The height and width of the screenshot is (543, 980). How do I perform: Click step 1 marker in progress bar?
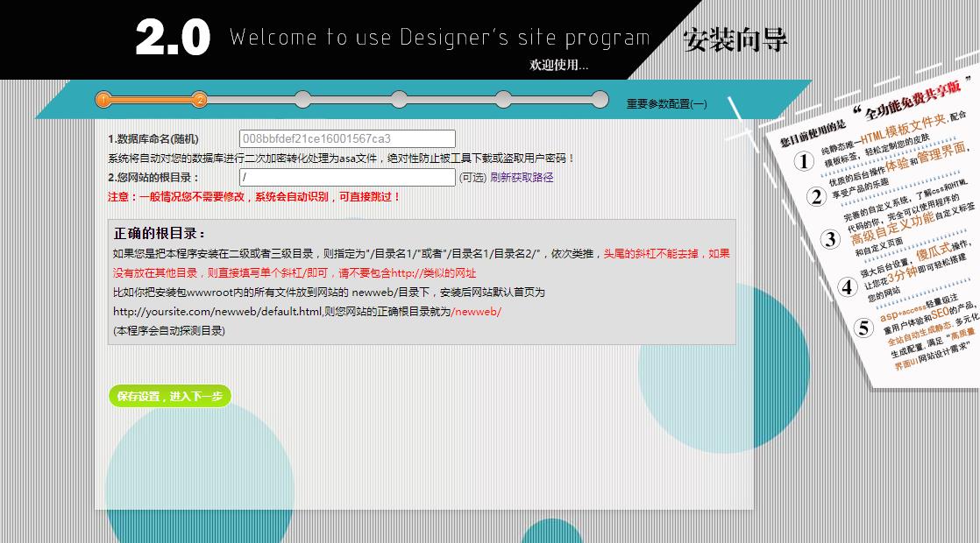103,99
